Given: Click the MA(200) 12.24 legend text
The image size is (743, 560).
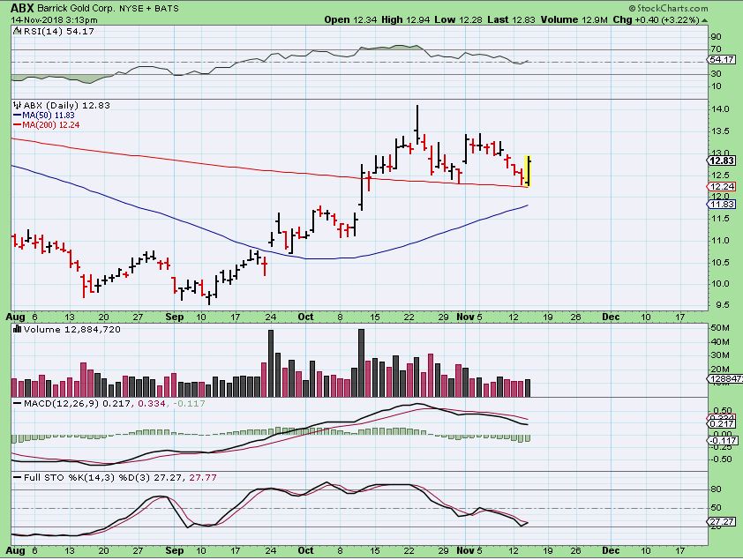Looking at the screenshot, I should pyautogui.click(x=50, y=125).
